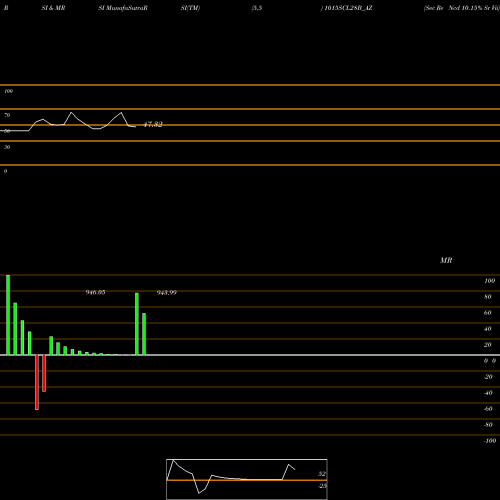Click the MR axis label -60
The width and height of the screenshot is (500, 500).
[x=488, y=409]
